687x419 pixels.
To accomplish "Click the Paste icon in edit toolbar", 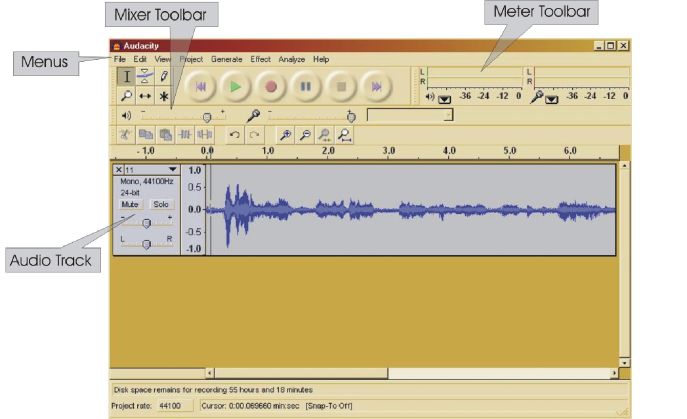I will coord(165,135).
